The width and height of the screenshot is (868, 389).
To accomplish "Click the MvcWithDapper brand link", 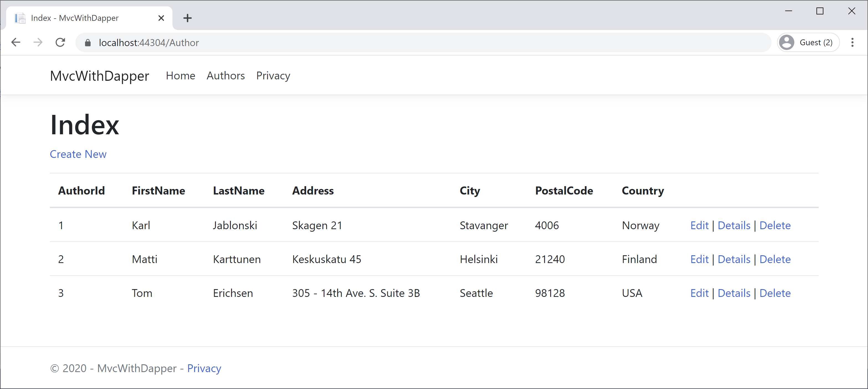I will pyautogui.click(x=99, y=76).
